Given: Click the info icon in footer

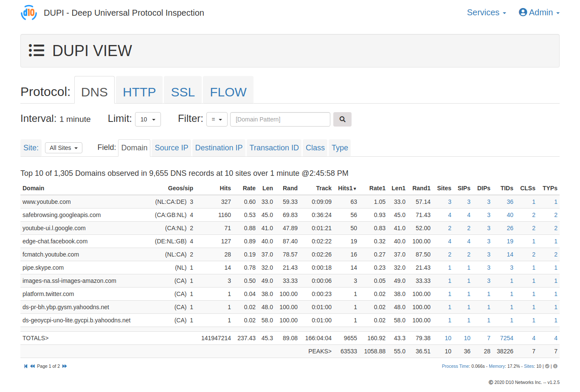Looking at the screenshot, I should click(x=555, y=366).
